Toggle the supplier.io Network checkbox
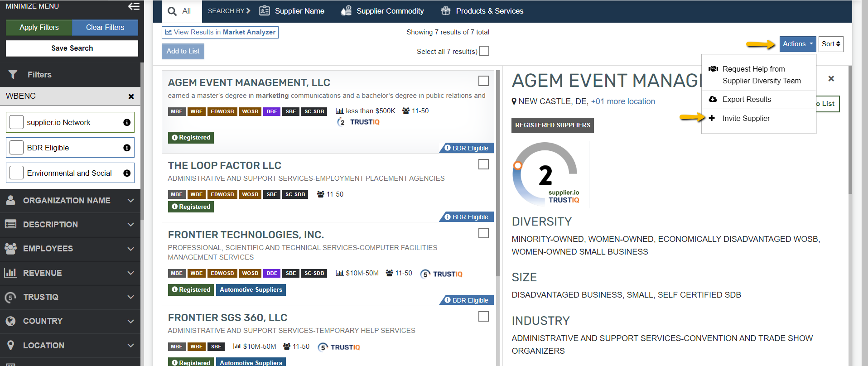 16,122
